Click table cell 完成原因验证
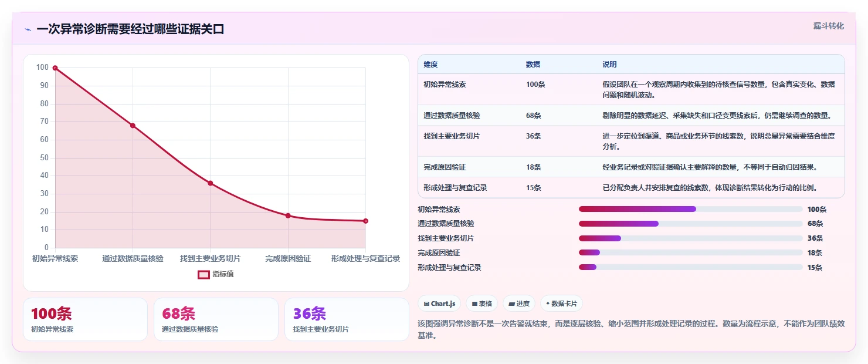868x364 pixels. (x=445, y=167)
